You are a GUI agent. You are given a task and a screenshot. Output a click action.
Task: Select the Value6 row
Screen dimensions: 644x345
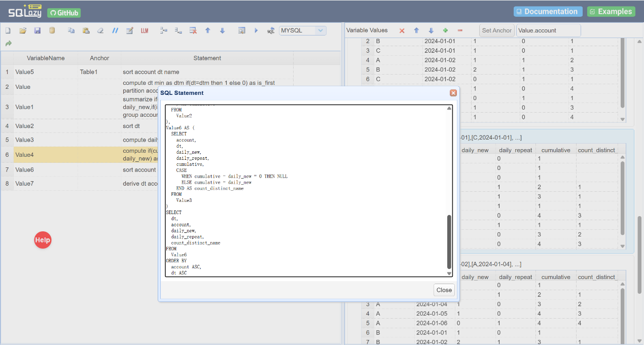[79, 170]
